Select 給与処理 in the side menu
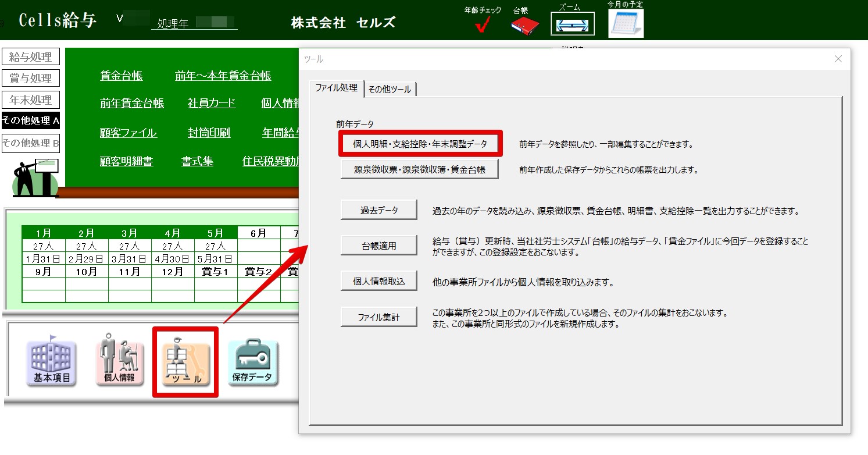The image size is (868, 455). tap(31, 57)
